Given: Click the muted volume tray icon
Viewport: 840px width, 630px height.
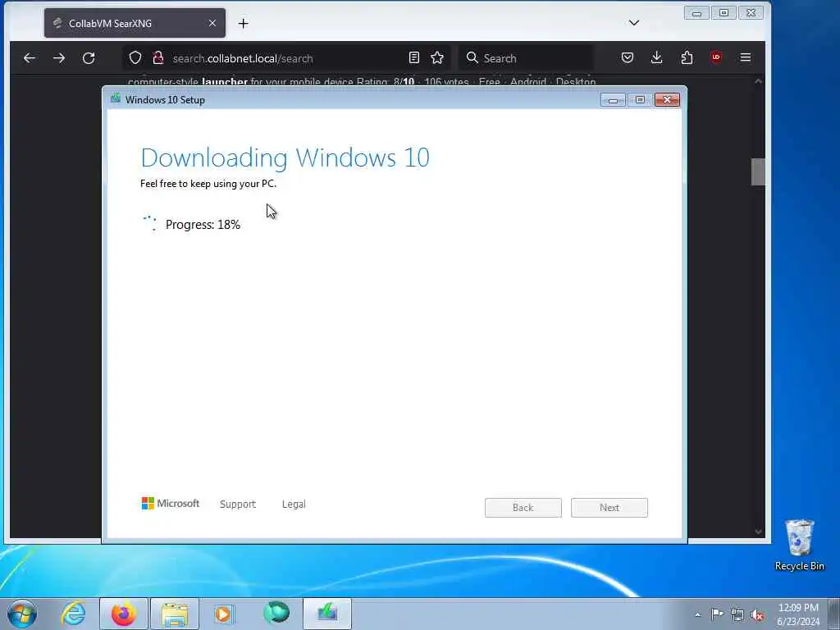Looking at the screenshot, I should (757, 614).
